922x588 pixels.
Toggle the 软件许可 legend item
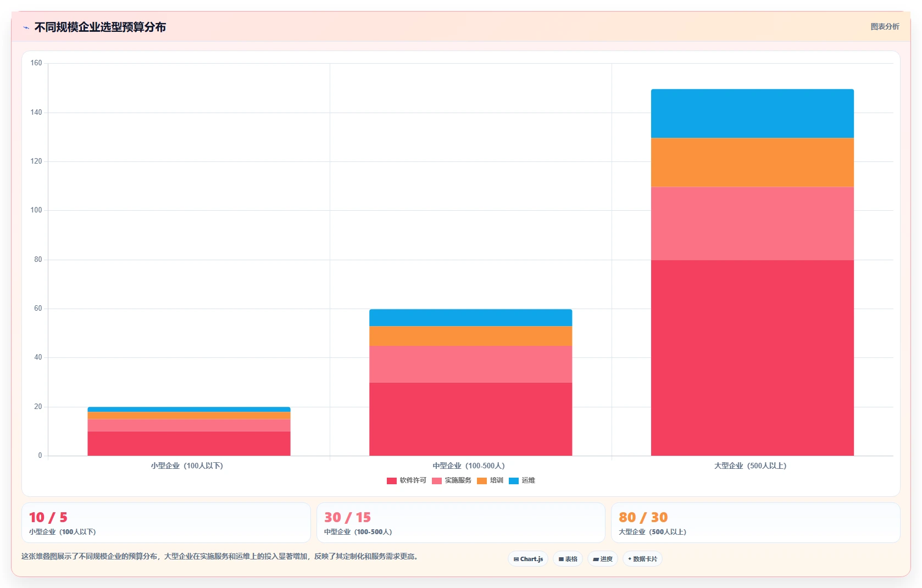tap(407, 480)
